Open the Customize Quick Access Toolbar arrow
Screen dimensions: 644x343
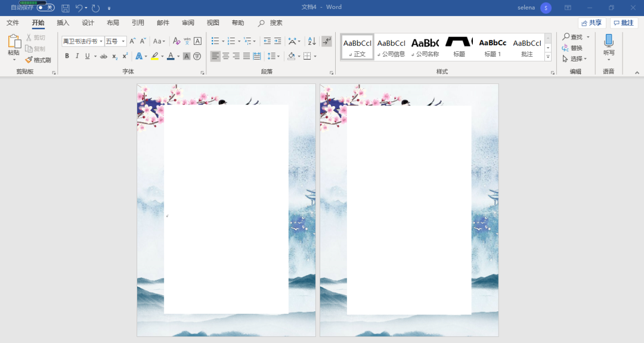[x=109, y=8]
